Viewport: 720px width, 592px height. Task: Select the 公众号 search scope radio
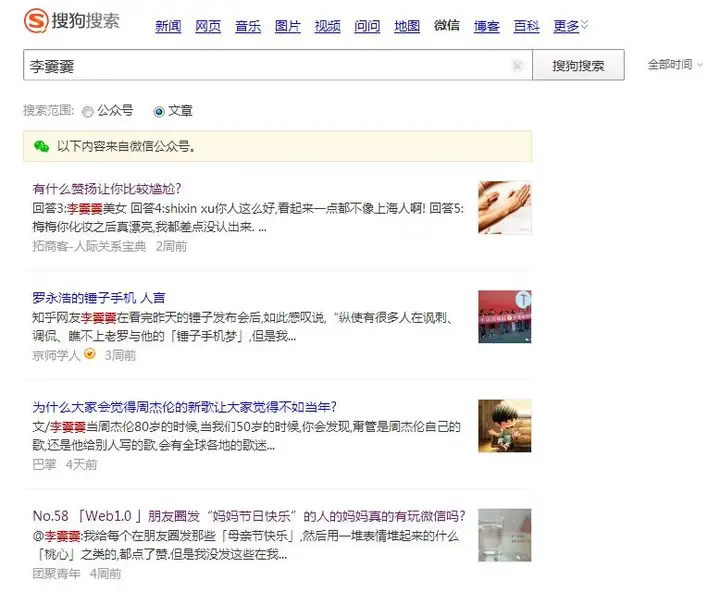(x=87, y=112)
